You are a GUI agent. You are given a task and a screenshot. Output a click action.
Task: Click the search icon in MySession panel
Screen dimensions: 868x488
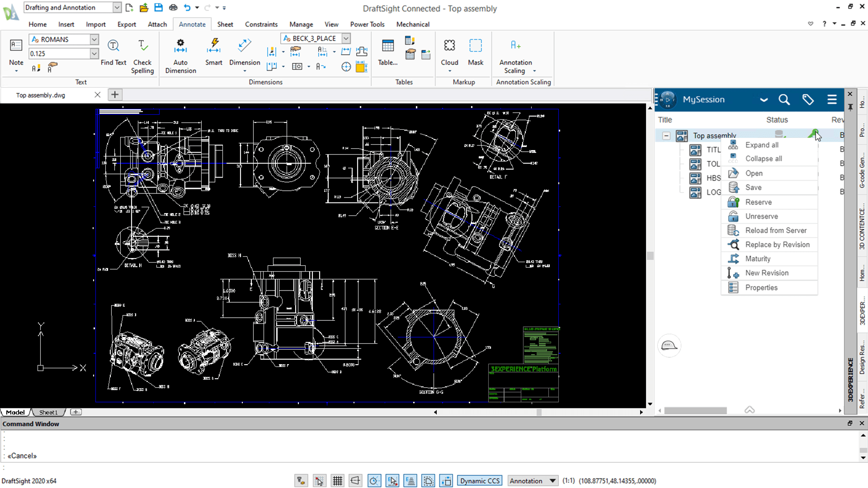click(x=784, y=100)
